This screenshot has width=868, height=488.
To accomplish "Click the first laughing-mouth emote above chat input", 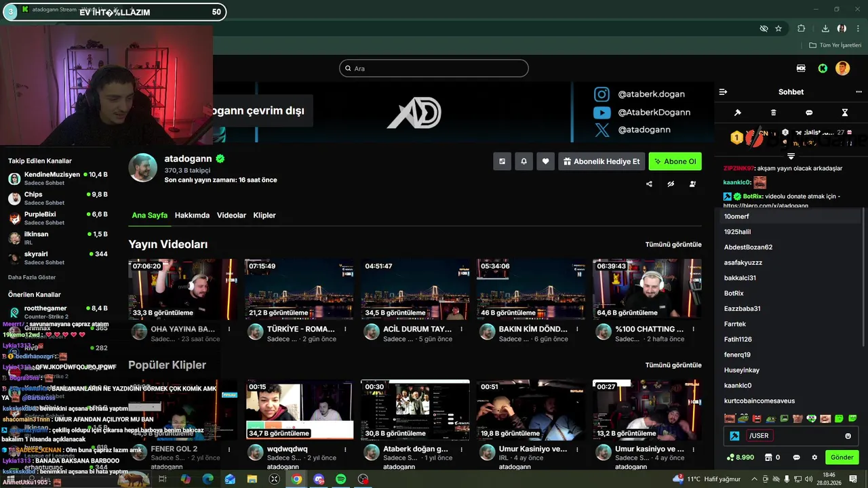I will [x=730, y=418].
